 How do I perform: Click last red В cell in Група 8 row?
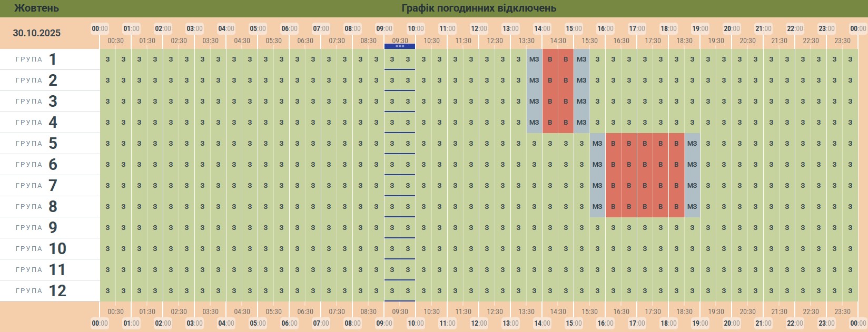(x=676, y=207)
